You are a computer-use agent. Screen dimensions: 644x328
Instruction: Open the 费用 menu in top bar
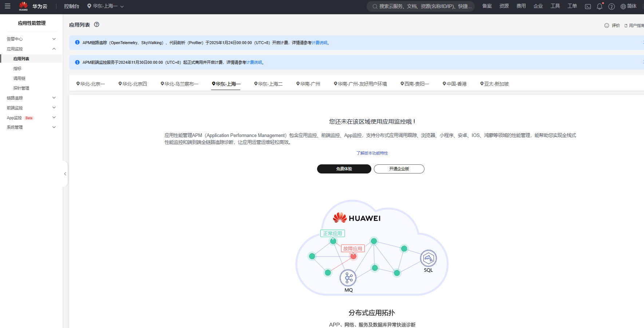[521, 6]
